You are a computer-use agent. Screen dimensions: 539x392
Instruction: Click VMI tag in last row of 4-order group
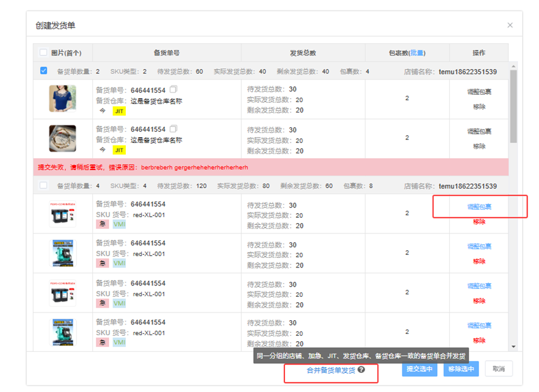pyautogui.click(x=119, y=342)
